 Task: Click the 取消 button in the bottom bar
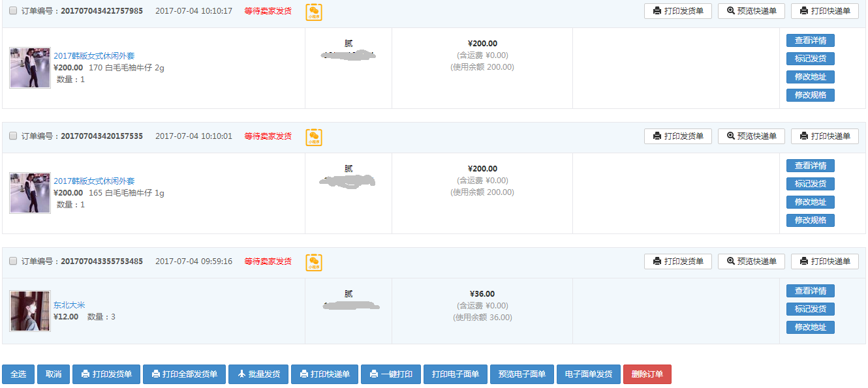pos(54,374)
